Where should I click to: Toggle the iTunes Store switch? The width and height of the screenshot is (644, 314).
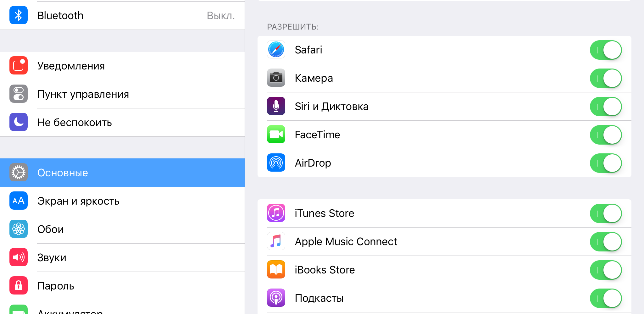tap(606, 213)
